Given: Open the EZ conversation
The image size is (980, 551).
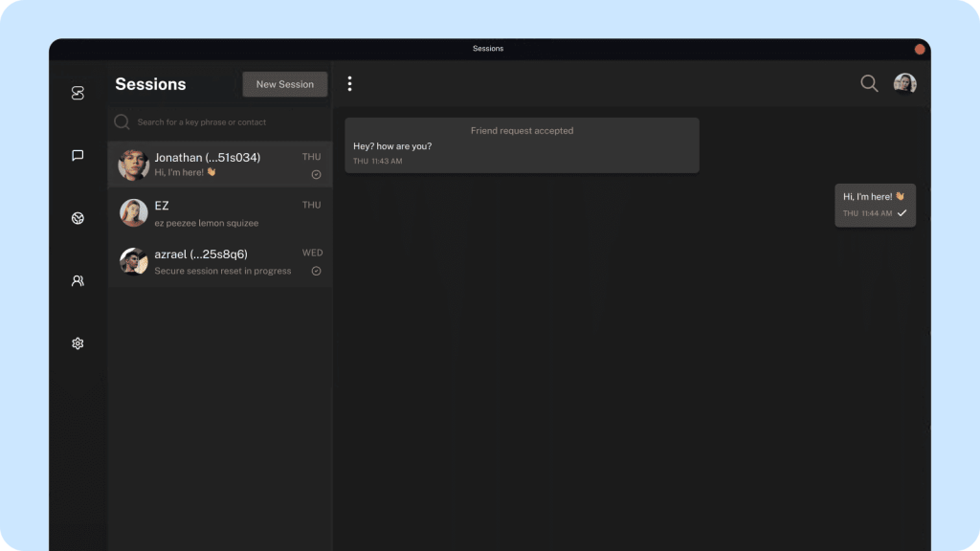Looking at the screenshot, I should (x=220, y=213).
